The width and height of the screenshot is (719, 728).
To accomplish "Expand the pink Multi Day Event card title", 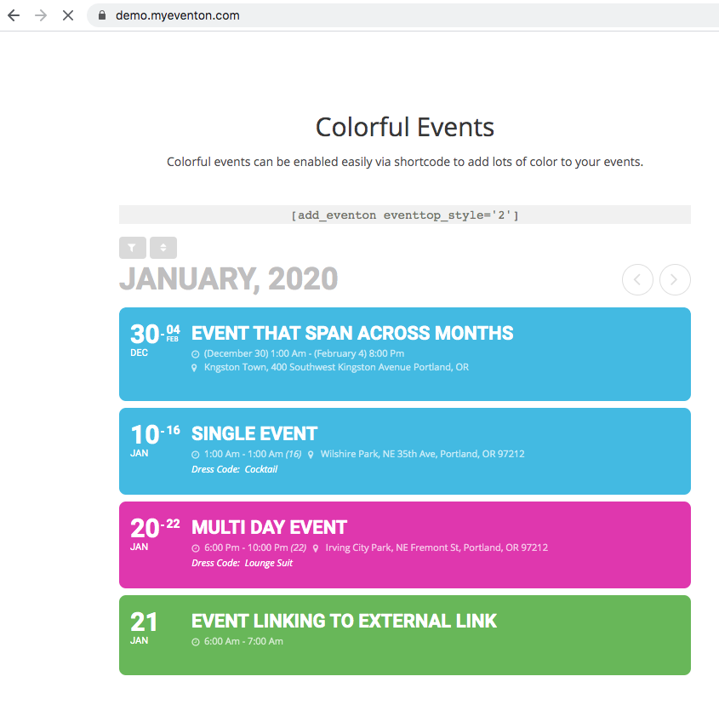I will (x=269, y=527).
